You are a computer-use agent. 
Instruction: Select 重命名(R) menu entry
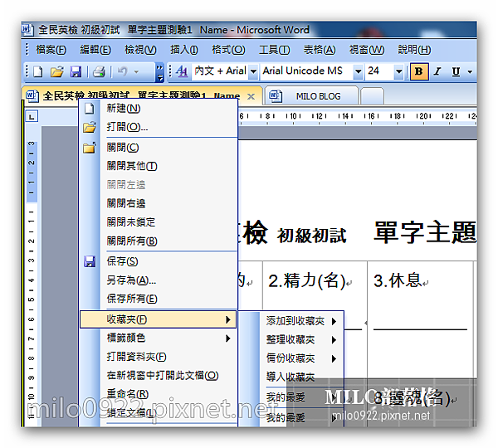pyautogui.click(x=159, y=394)
